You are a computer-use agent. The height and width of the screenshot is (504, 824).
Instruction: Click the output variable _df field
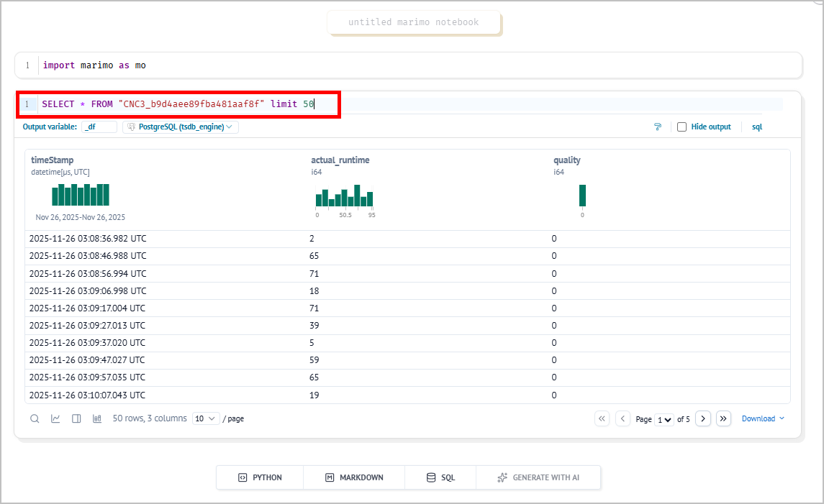pos(99,127)
